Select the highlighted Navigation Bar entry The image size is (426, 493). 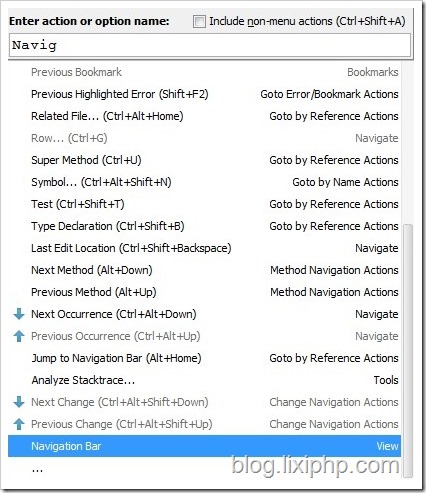[205, 446]
